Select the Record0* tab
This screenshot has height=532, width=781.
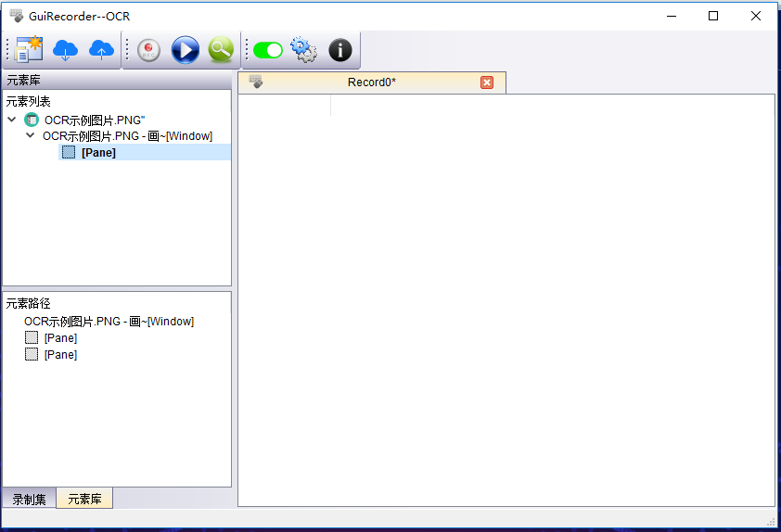point(372,82)
